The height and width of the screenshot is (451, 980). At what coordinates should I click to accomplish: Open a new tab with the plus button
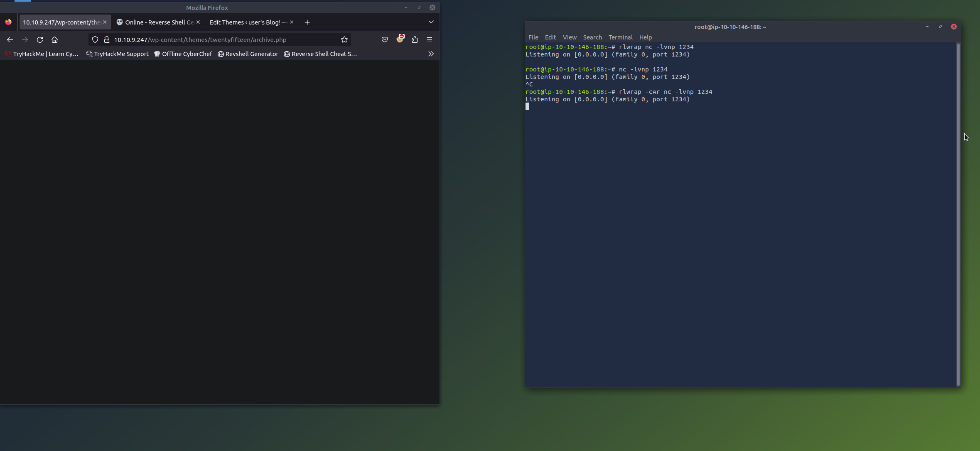click(x=307, y=22)
